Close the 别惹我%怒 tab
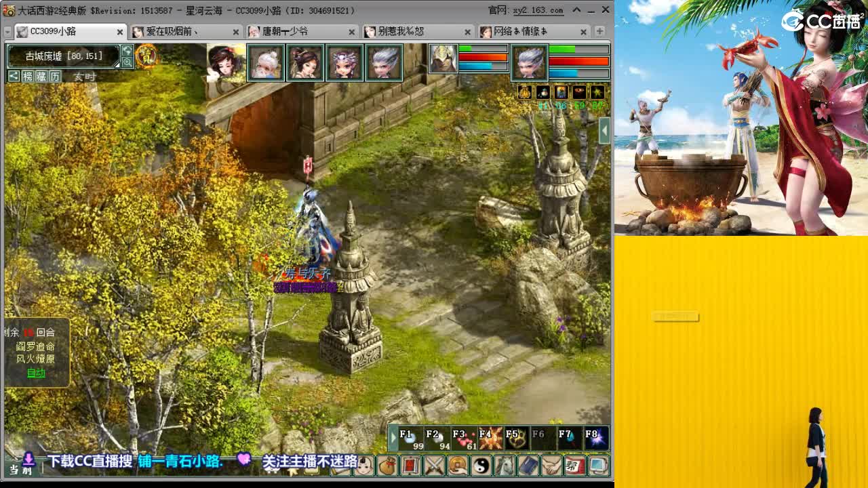 468,32
